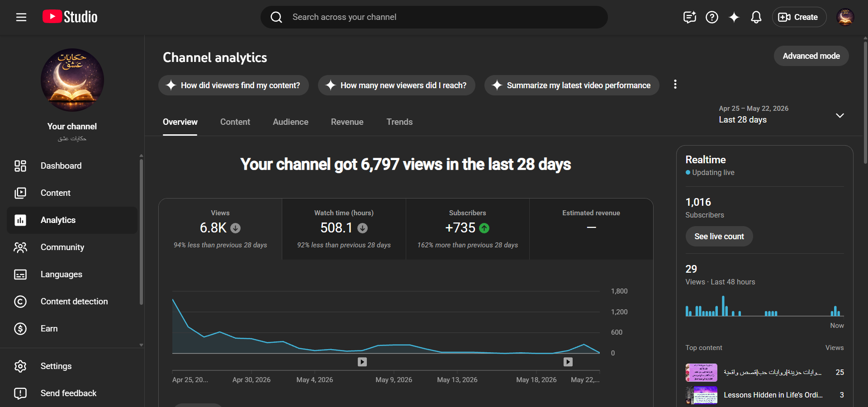
Task: Ask How did viewers find my content
Action: [x=233, y=85]
